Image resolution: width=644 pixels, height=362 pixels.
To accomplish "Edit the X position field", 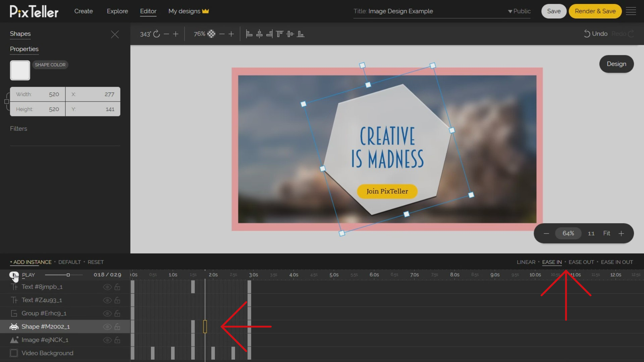I will pos(93,94).
